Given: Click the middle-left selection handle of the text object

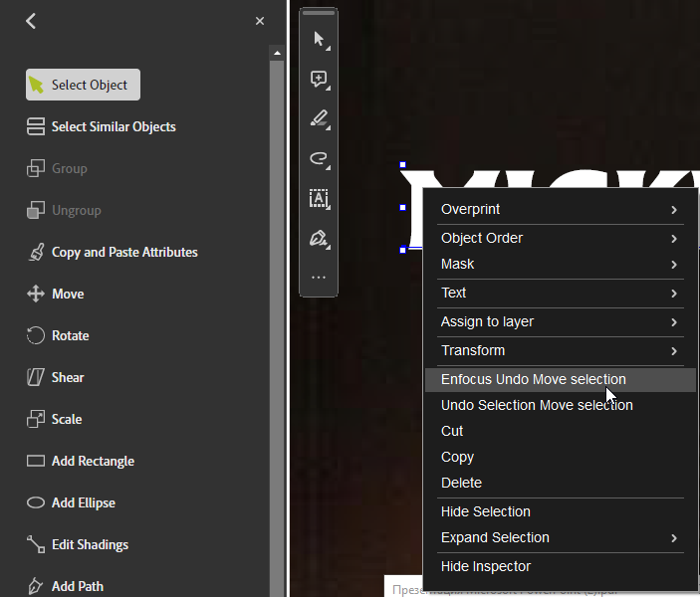Looking at the screenshot, I should [402, 208].
